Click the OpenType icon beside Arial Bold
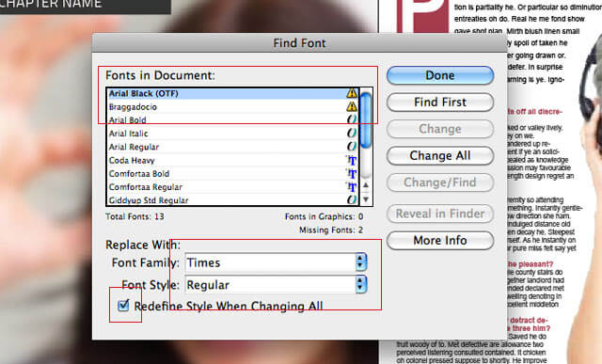Screen dimensions: 602x364 pos(352,119)
